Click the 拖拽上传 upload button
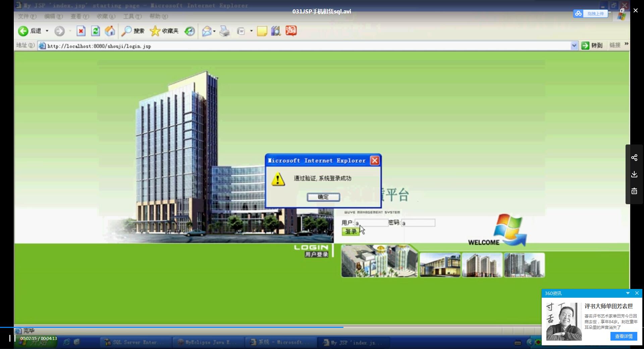This screenshot has width=644, height=349. 591,14
